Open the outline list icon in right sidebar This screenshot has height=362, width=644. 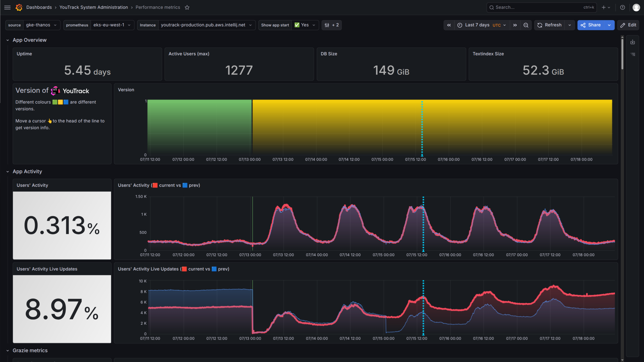pyautogui.click(x=632, y=54)
